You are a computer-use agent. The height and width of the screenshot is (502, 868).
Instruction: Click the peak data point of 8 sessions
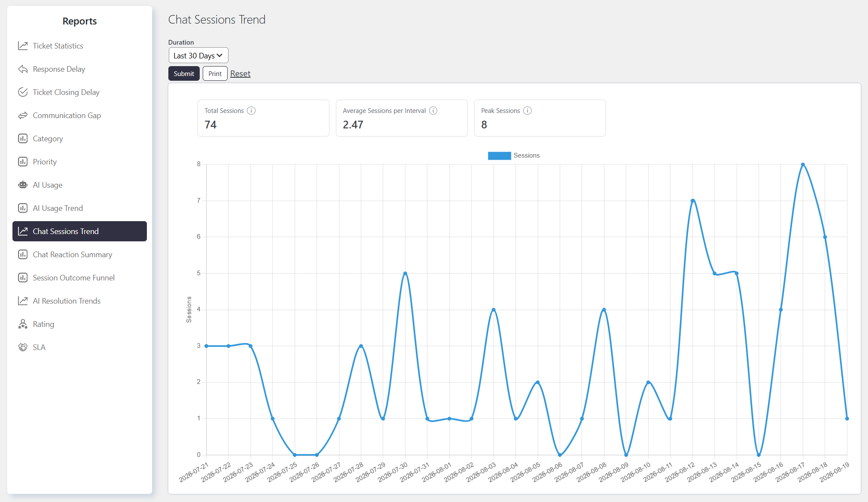click(x=803, y=164)
